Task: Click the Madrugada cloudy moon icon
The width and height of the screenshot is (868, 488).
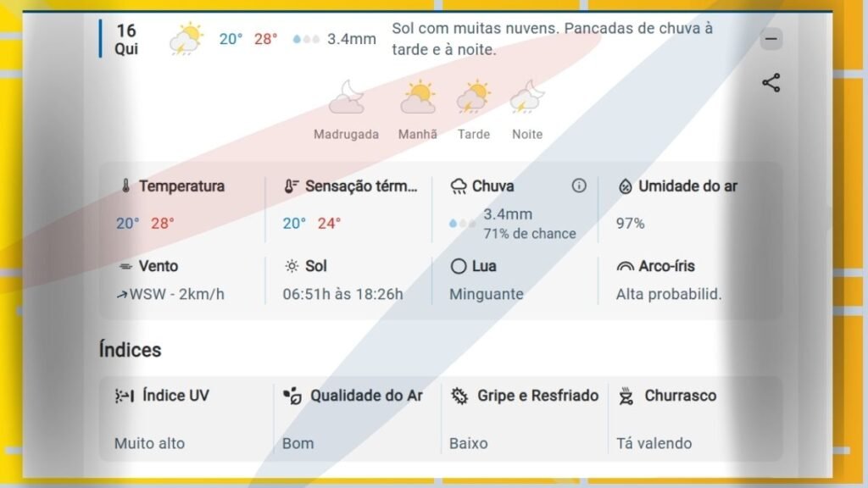Action: (x=346, y=97)
